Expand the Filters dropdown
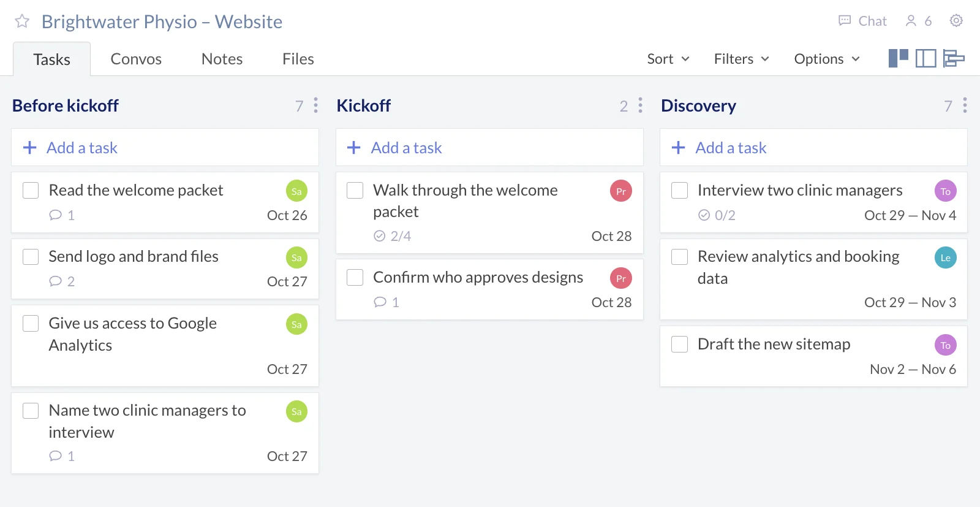The height and width of the screenshot is (507, 980). [x=741, y=59]
